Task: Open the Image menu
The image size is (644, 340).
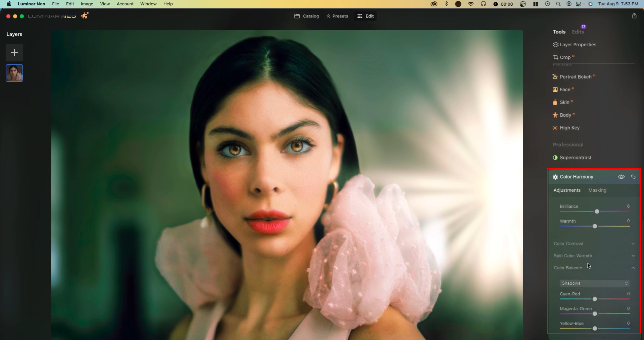Action: point(87,4)
